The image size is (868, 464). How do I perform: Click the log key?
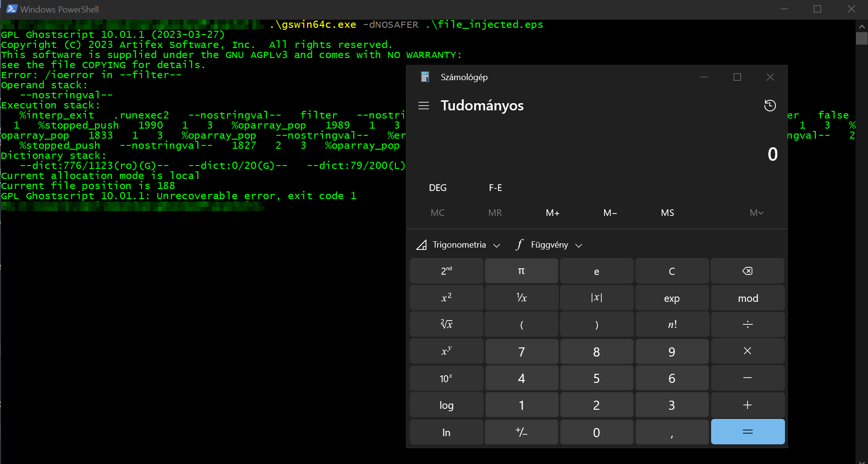click(x=447, y=405)
